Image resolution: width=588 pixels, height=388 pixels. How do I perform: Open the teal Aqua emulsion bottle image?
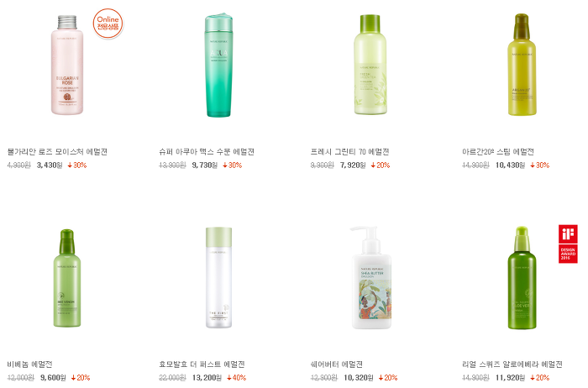(218, 65)
